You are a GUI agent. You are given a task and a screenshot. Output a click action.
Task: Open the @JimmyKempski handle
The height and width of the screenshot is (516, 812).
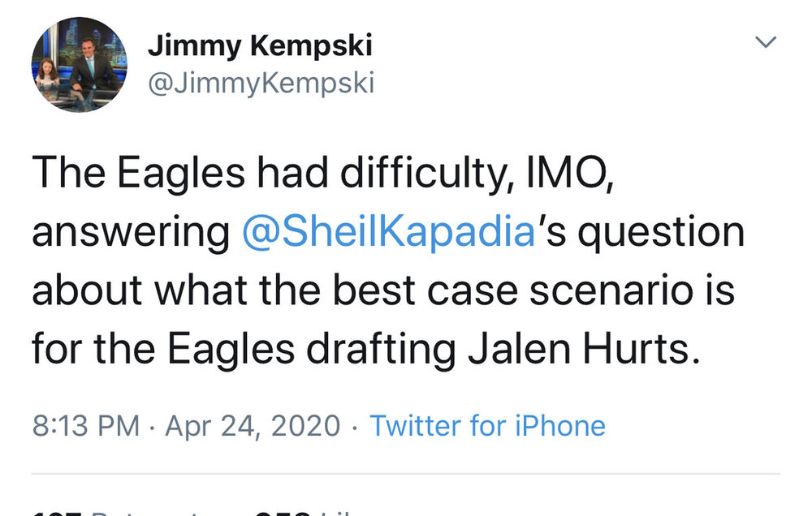pyautogui.click(x=261, y=83)
